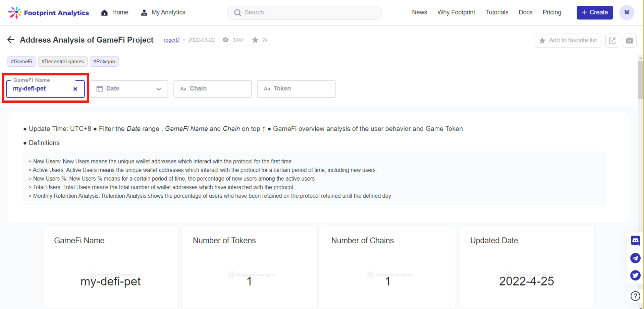Image resolution: width=644 pixels, height=309 pixels.
Task: Select the #Polygon tag
Action: [x=104, y=62]
